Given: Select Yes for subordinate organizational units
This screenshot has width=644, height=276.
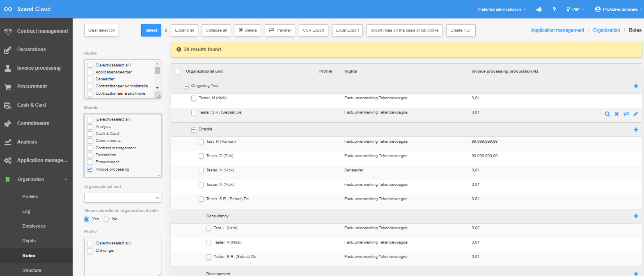Looking at the screenshot, I should [x=87, y=219].
